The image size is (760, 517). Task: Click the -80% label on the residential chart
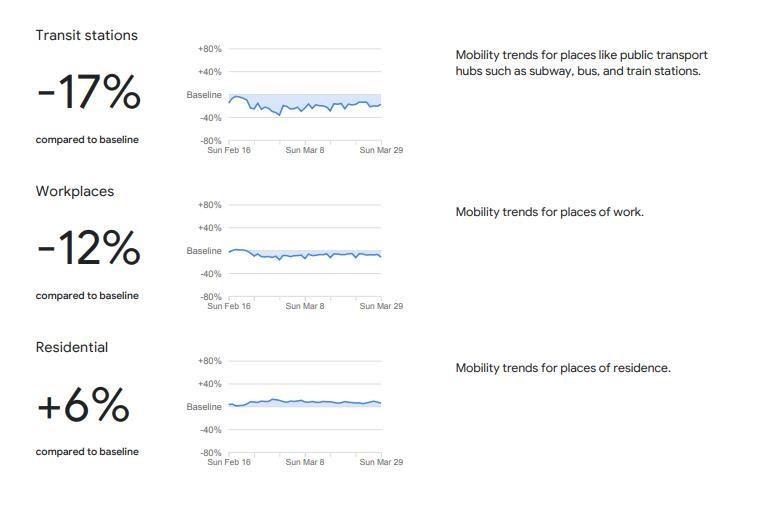tap(210, 453)
